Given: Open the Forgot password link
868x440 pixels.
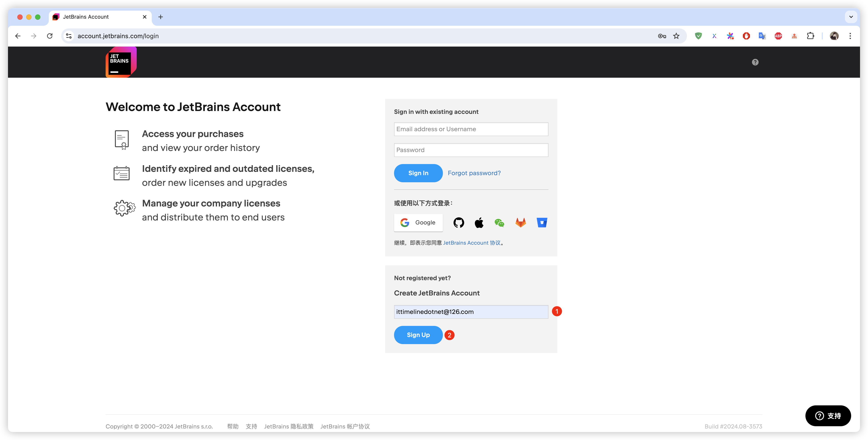Looking at the screenshot, I should 474,173.
